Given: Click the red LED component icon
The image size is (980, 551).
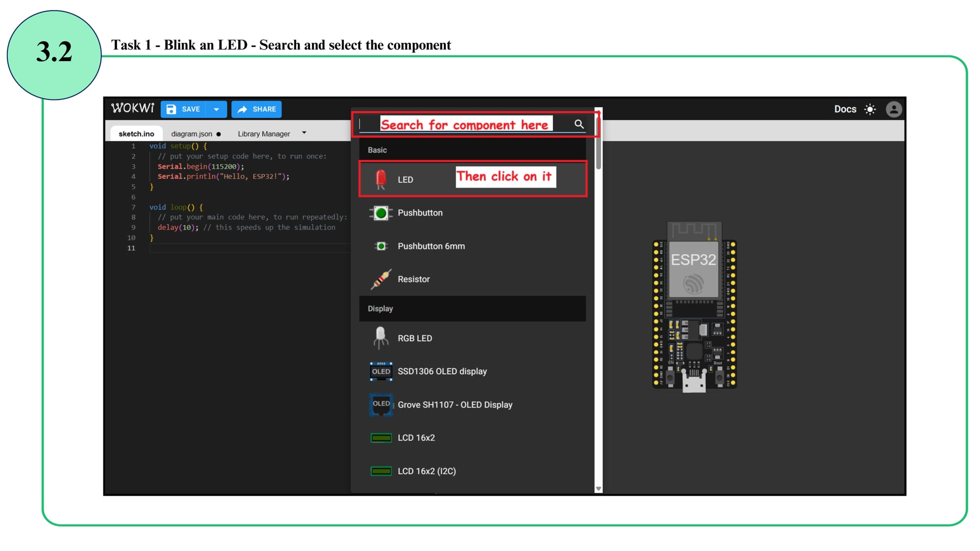Looking at the screenshot, I should 381,179.
